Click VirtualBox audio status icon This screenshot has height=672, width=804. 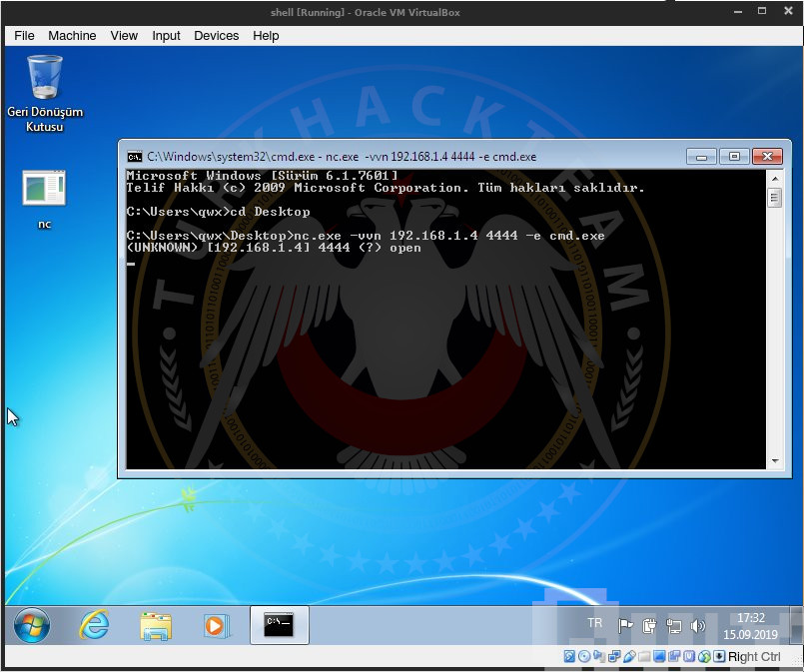[599, 656]
